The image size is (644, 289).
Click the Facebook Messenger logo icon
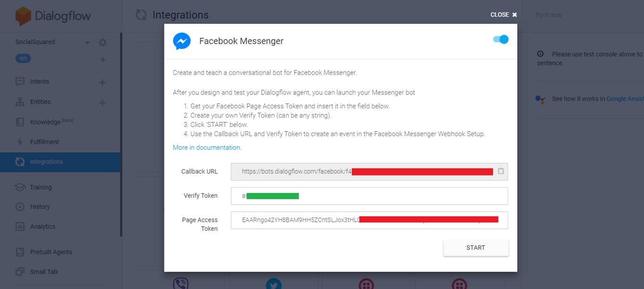coord(182,41)
